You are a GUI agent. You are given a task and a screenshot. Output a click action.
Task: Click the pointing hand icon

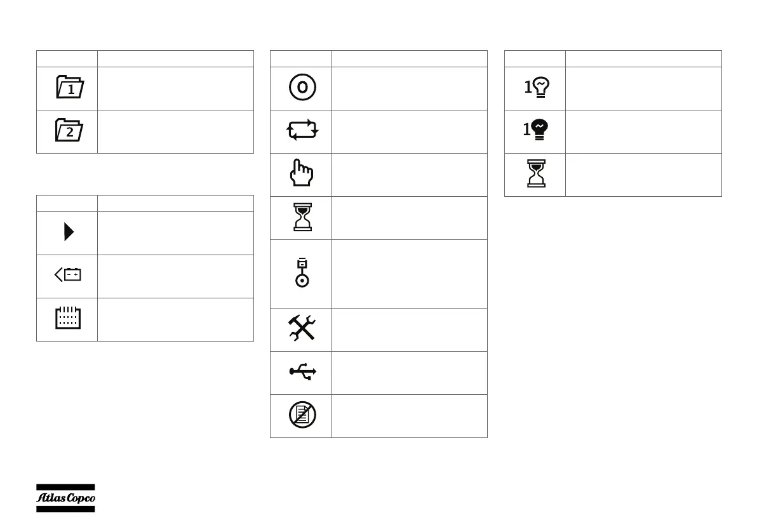302,172
